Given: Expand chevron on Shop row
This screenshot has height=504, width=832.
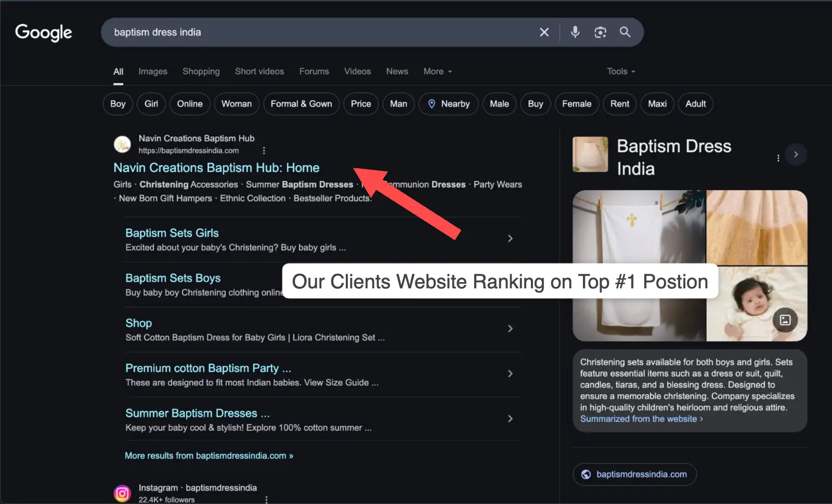Looking at the screenshot, I should click(x=510, y=328).
